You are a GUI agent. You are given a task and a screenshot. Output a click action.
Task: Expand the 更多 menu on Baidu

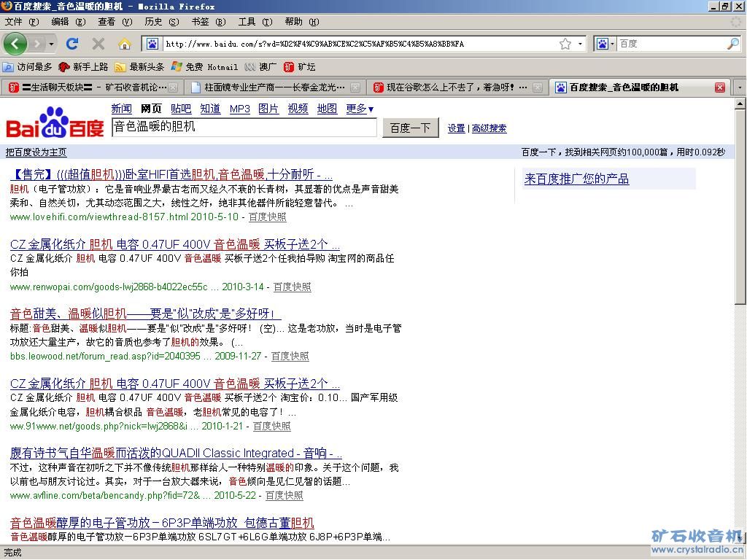pos(360,109)
